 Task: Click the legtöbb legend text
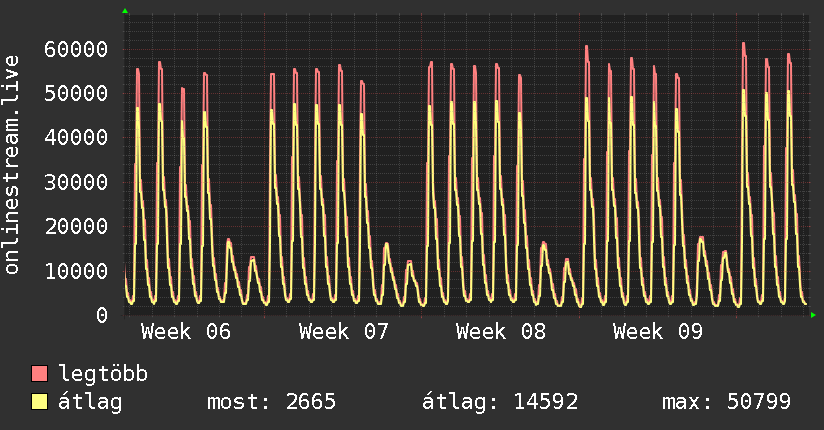(x=104, y=374)
